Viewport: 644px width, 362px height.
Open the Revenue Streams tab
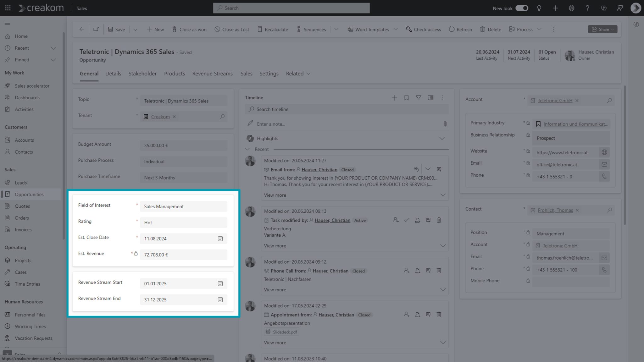pos(213,74)
